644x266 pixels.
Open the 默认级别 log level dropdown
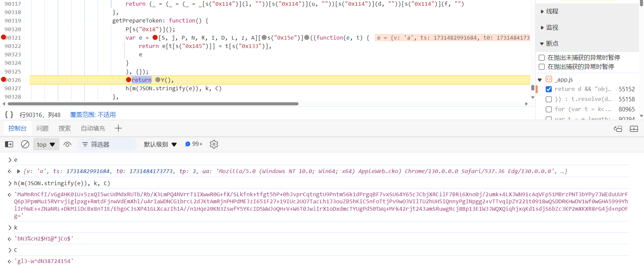pyautogui.click(x=160, y=144)
